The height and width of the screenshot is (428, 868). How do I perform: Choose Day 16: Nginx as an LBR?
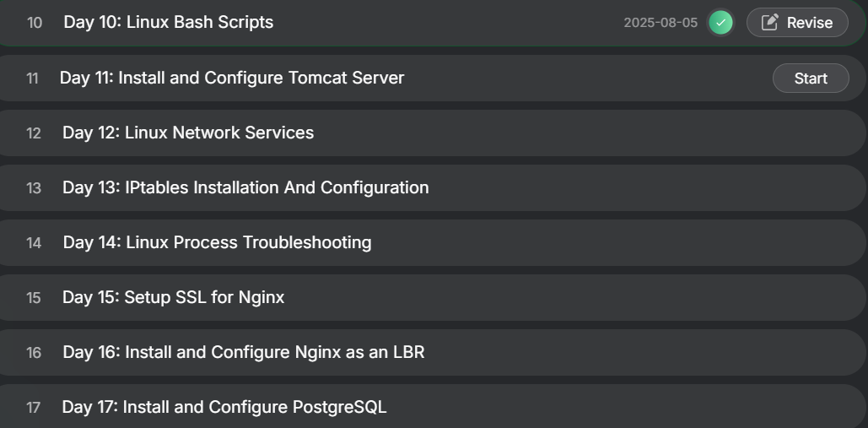[243, 352]
